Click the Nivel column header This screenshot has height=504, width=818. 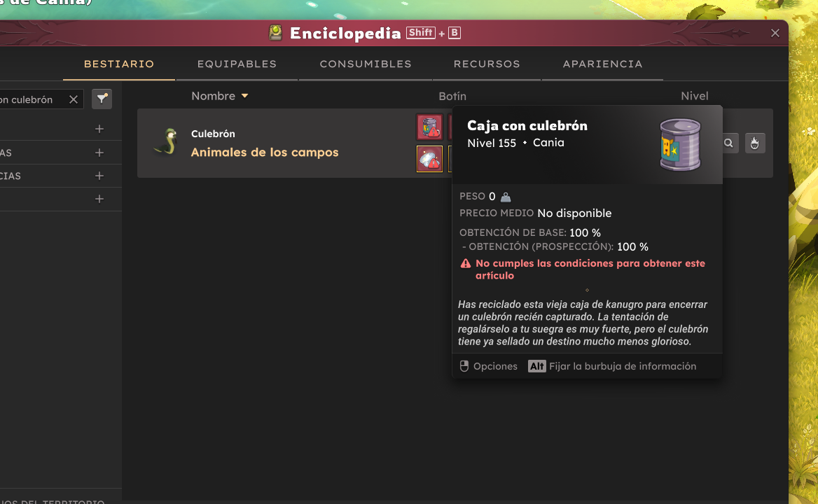[x=694, y=96]
